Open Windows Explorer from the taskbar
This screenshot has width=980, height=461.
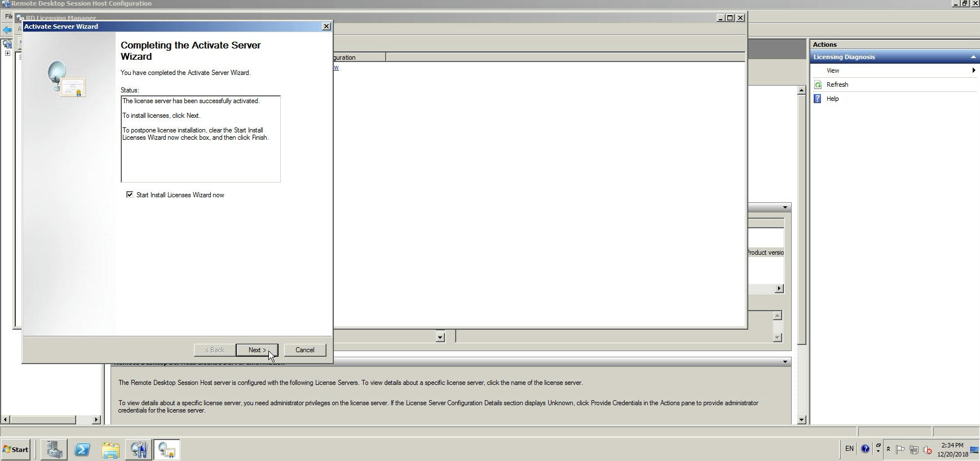click(111, 450)
